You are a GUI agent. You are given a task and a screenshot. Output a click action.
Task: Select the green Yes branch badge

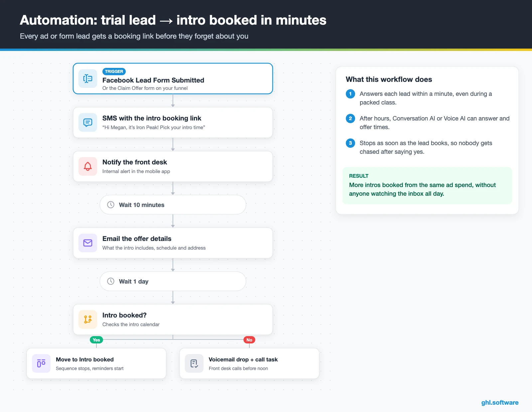click(x=96, y=340)
